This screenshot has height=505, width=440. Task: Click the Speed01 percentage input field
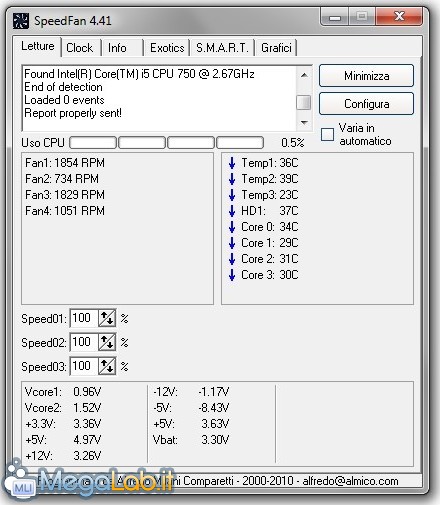click(84, 318)
